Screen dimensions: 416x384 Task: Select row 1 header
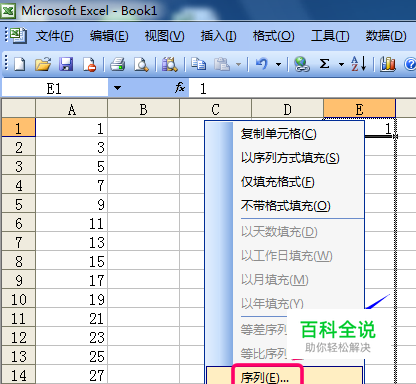(x=18, y=128)
